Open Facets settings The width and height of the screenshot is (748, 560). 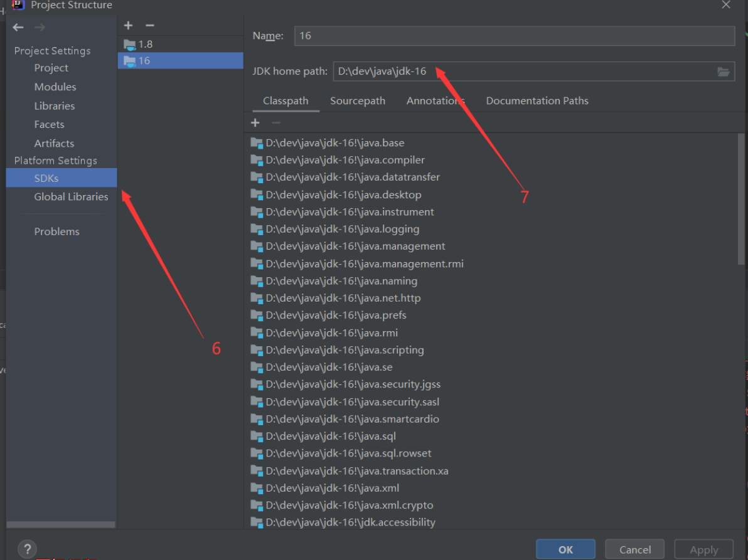[x=49, y=125]
